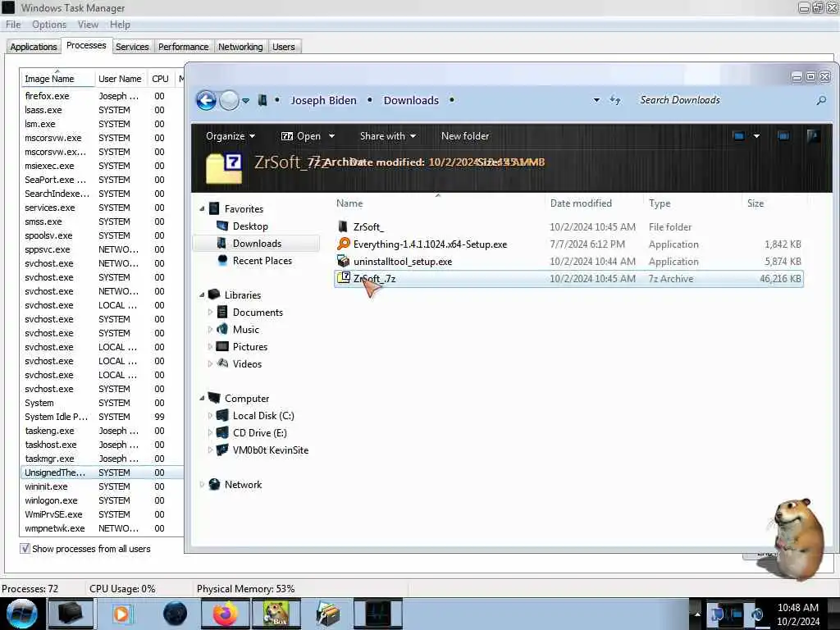Collapse the Computer group
Image resolution: width=840 pixels, height=630 pixels.
[202, 399]
